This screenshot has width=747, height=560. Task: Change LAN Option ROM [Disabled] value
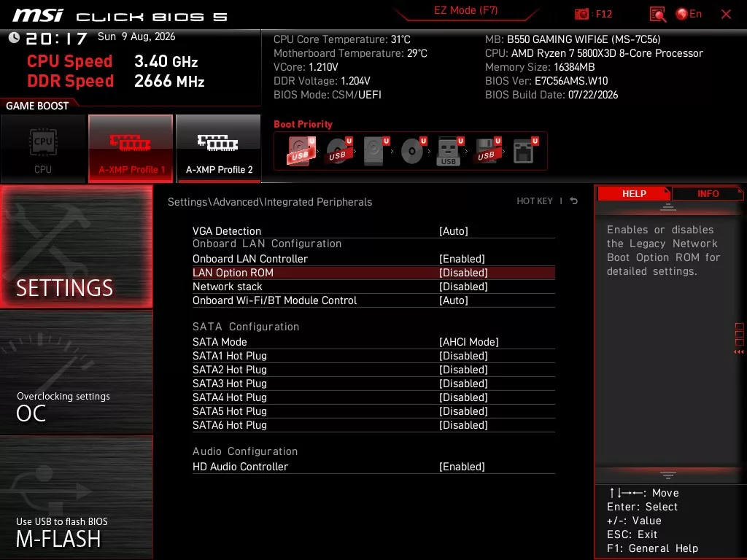pos(463,273)
